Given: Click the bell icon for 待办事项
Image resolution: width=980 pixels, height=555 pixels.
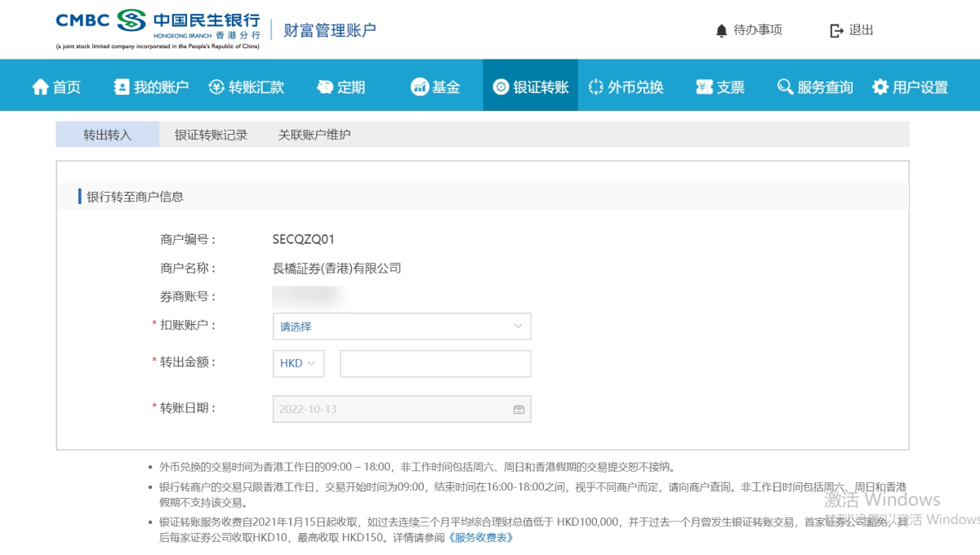Looking at the screenshot, I should pyautogui.click(x=721, y=31).
